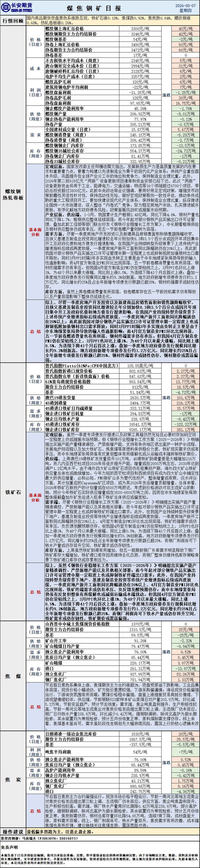Click the 焦煤 section heading

pyautogui.click(x=13, y=676)
